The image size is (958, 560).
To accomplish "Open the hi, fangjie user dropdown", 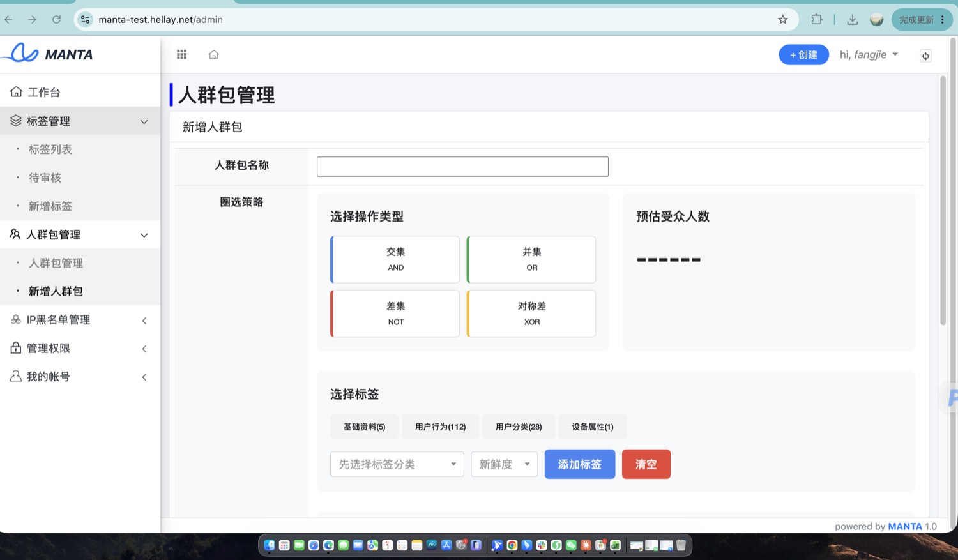I will click(869, 55).
